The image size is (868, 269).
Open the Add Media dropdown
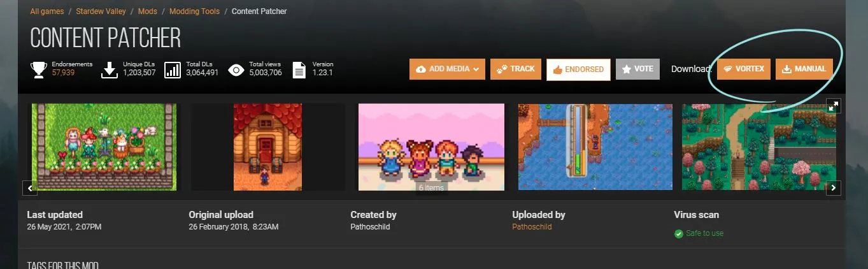click(447, 69)
